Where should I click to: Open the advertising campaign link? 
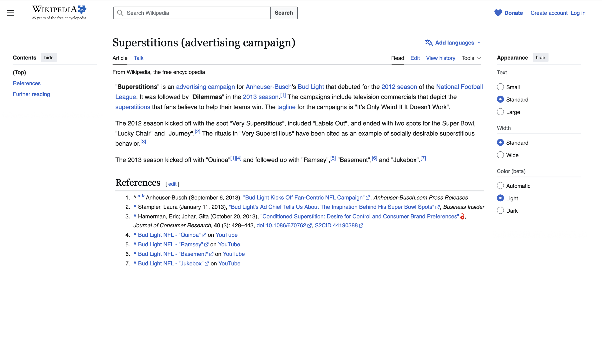tap(205, 87)
